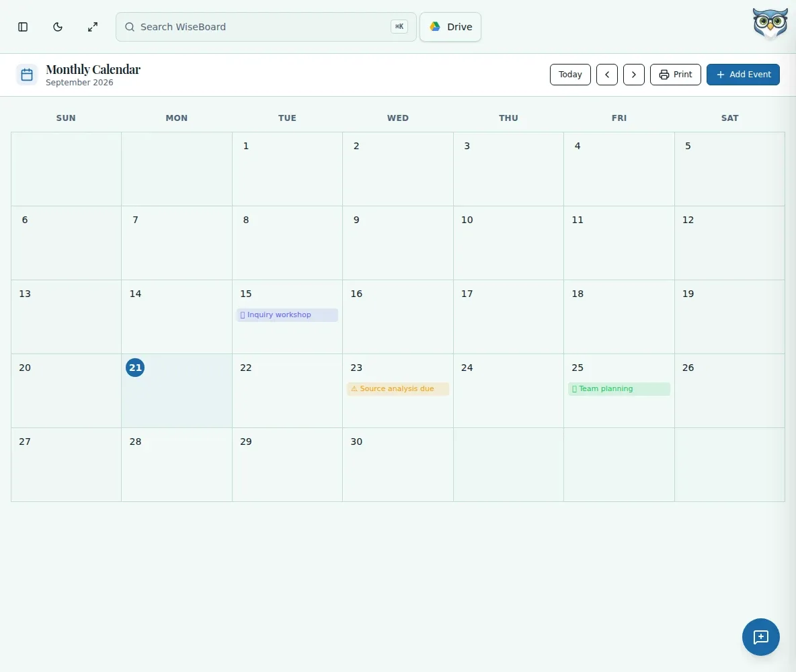Select day 3 in calendar

pos(508,169)
